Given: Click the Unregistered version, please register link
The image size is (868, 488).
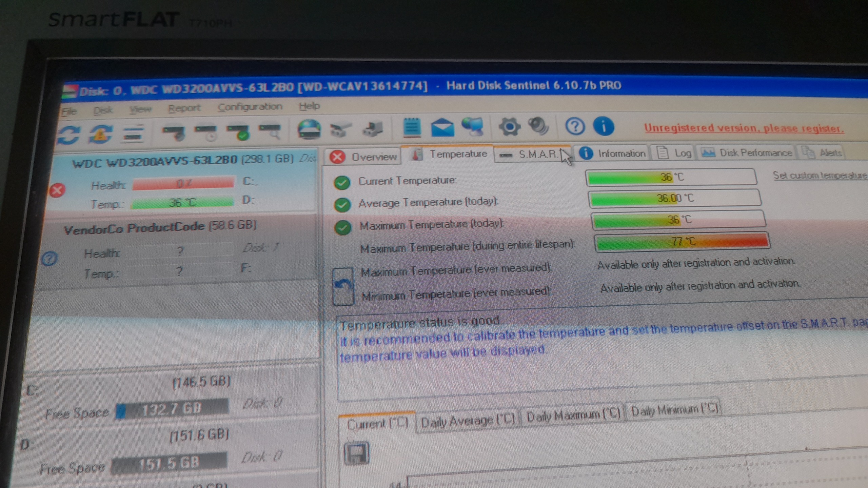Looking at the screenshot, I should pyautogui.click(x=744, y=128).
